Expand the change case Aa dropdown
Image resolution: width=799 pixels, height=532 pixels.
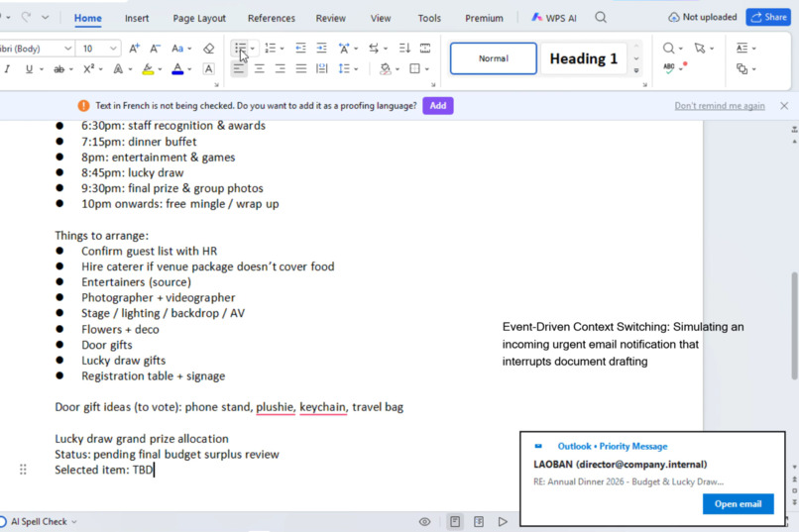click(x=189, y=49)
